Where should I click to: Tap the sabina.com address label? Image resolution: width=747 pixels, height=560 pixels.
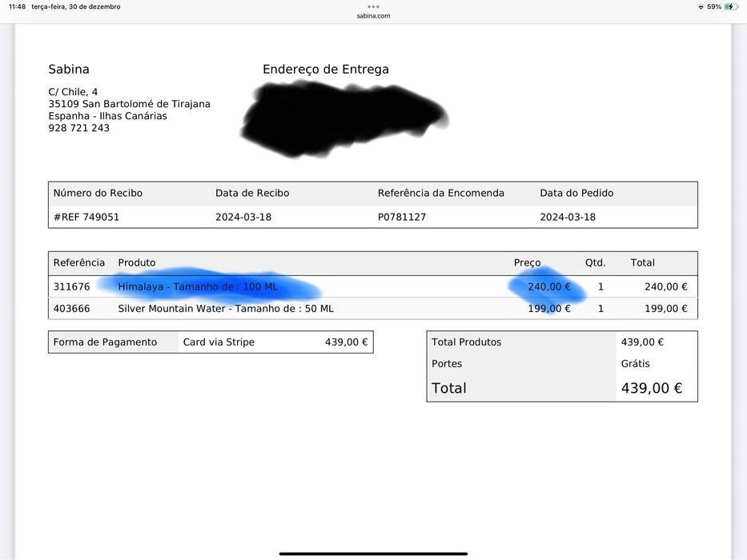pos(373,16)
